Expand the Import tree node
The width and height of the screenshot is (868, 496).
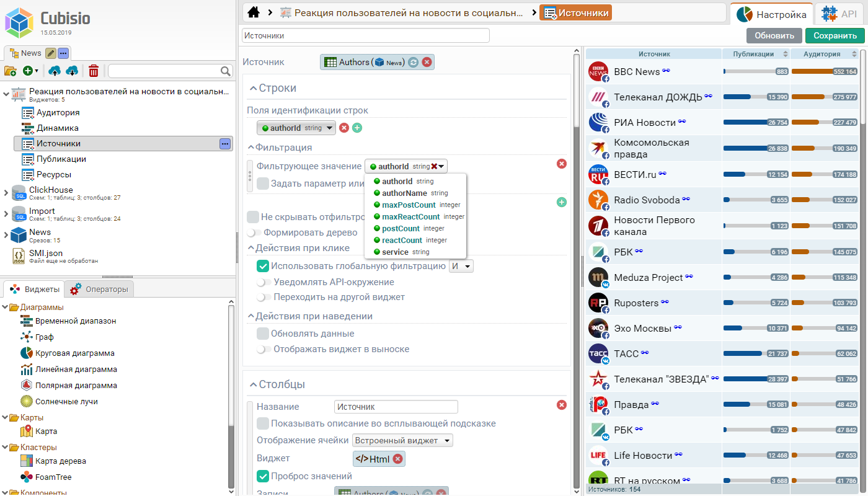coord(6,214)
